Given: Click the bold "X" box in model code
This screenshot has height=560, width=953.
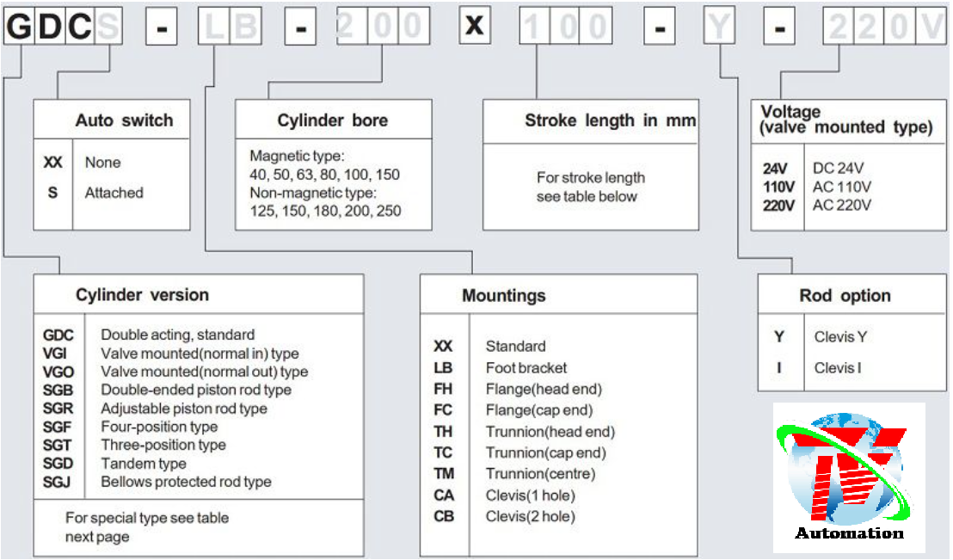Looking at the screenshot, I should click(474, 28).
